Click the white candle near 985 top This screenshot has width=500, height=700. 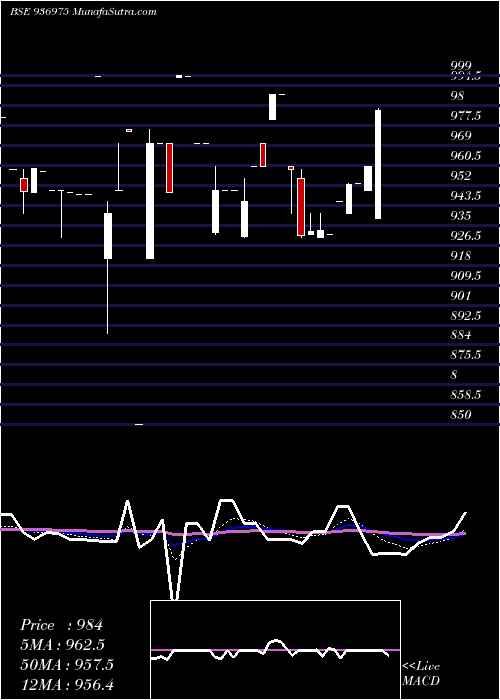[x=272, y=107]
